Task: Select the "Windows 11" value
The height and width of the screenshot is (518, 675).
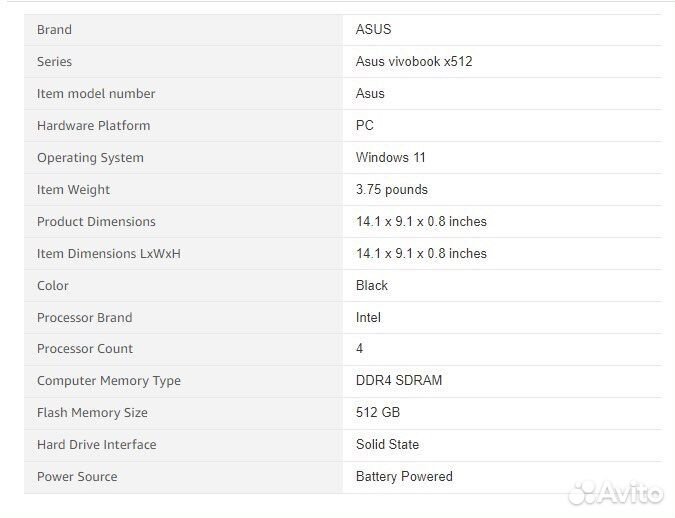Action: pyautogui.click(x=391, y=158)
